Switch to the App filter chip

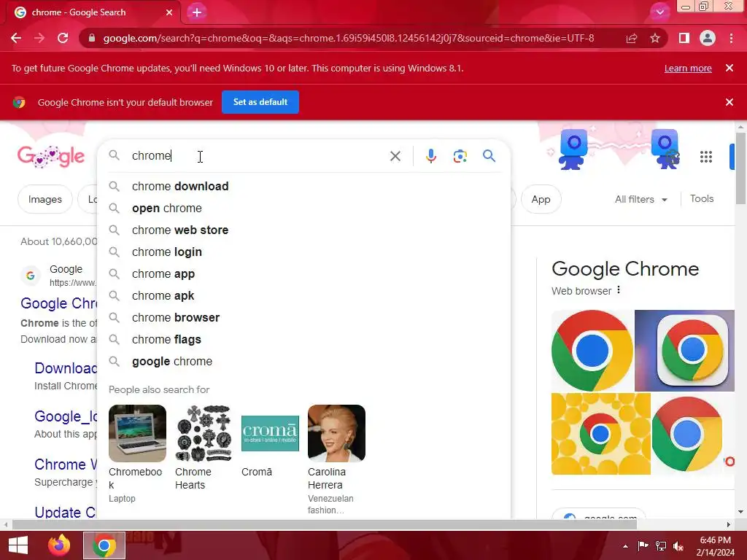tap(541, 199)
